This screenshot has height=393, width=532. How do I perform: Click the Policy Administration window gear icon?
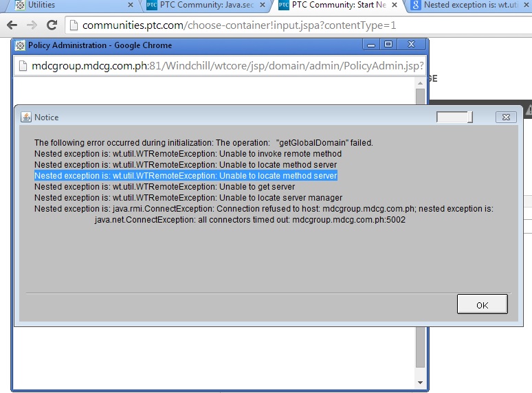click(x=20, y=45)
